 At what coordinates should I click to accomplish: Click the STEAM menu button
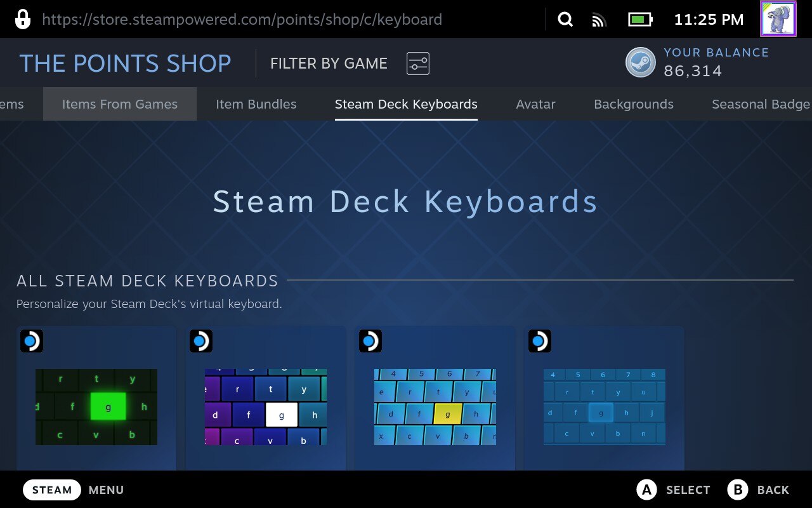point(52,490)
